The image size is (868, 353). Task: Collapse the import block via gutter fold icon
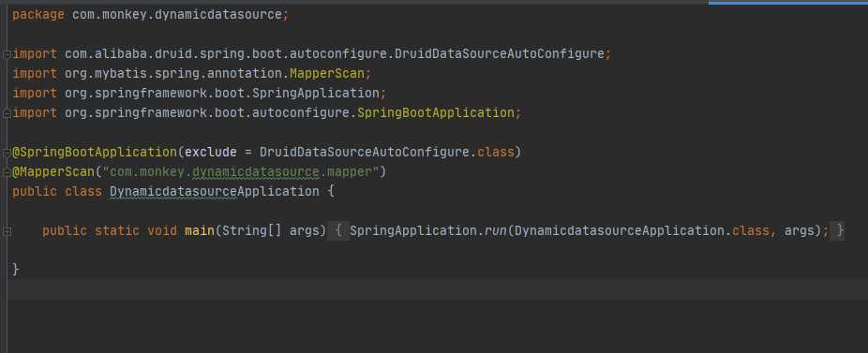pyautogui.click(x=7, y=54)
